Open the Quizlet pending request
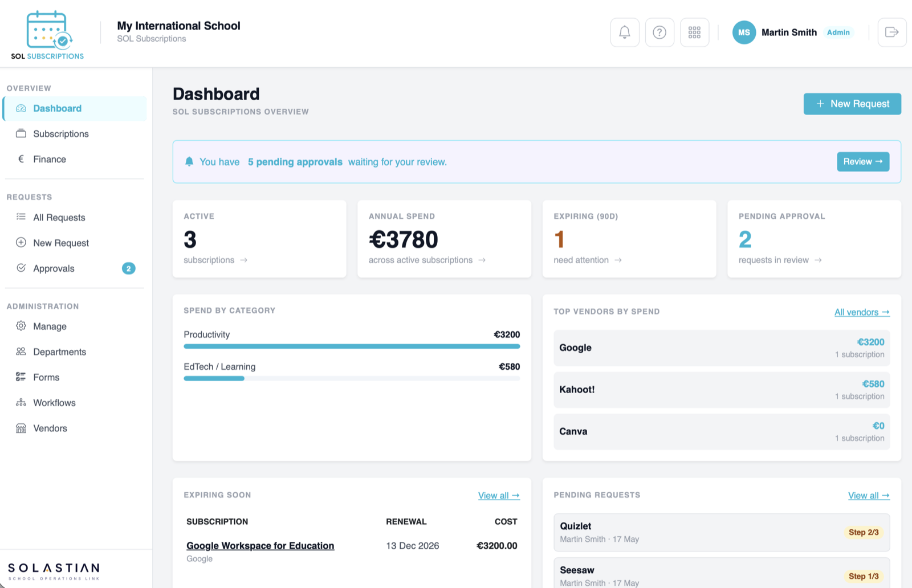 tap(722, 532)
